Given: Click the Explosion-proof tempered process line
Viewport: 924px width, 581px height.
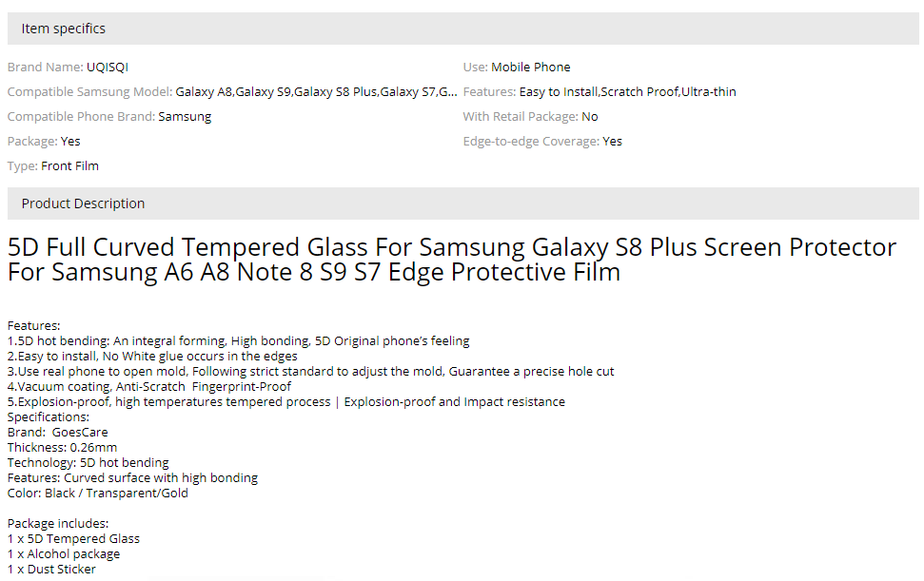Looking at the screenshot, I should click(x=285, y=402).
